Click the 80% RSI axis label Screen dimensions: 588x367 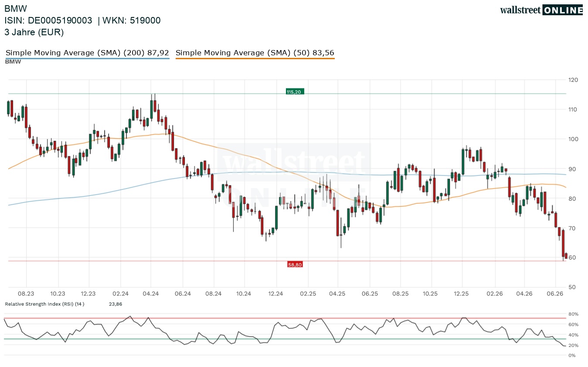click(572, 314)
